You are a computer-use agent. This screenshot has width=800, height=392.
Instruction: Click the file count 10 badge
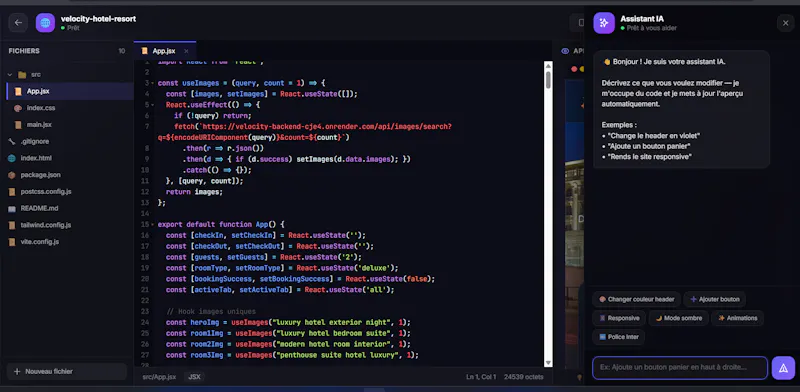(121, 51)
